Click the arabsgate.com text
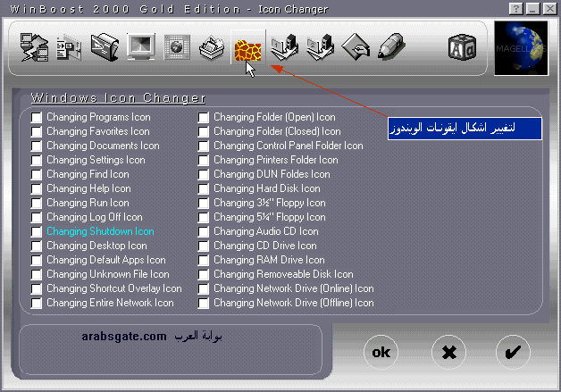Image resolution: width=561 pixels, height=392 pixels. [124, 337]
